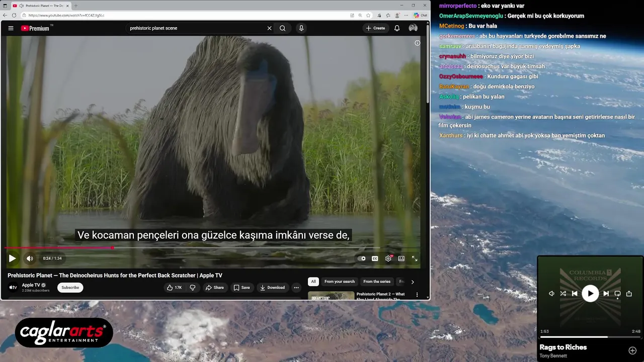Open options for the Prehistoric Planet 2 suggestion
The width and height of the screenshot is (644, 362).
pyautogui.click(x=417, y=295)
